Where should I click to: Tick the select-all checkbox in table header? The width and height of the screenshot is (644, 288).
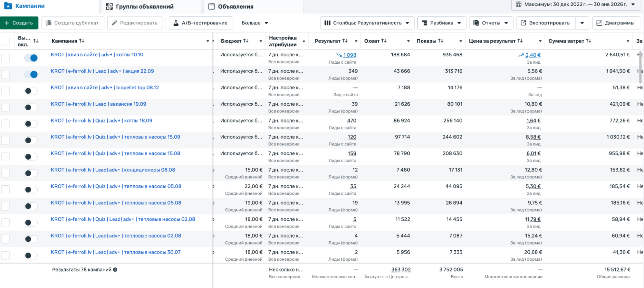5,41
